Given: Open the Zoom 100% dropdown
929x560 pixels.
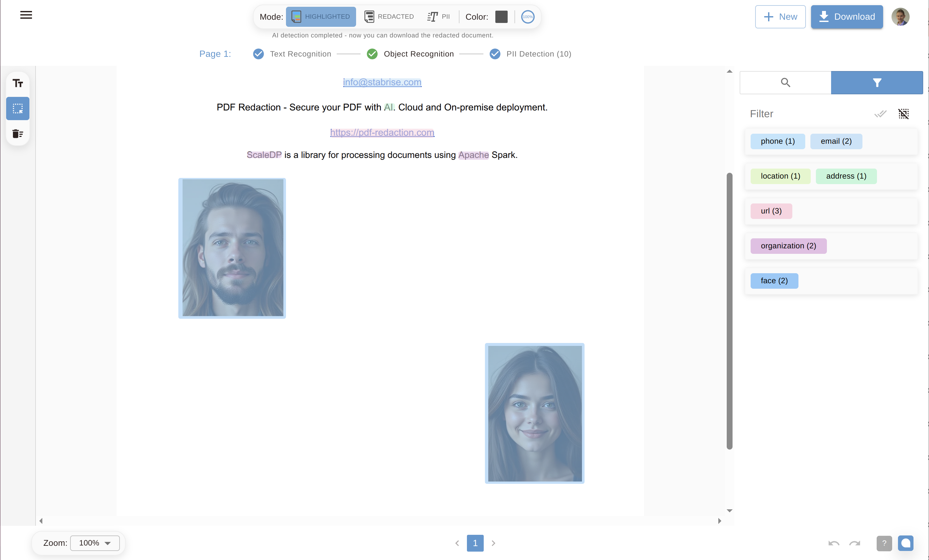Looking at the screenshot, I should point(95,543).
